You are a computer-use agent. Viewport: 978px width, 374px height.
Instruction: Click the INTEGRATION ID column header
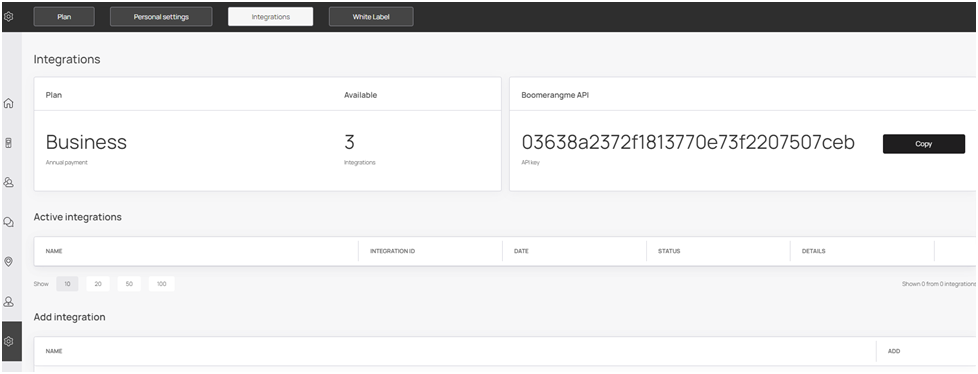click(392, 251)
